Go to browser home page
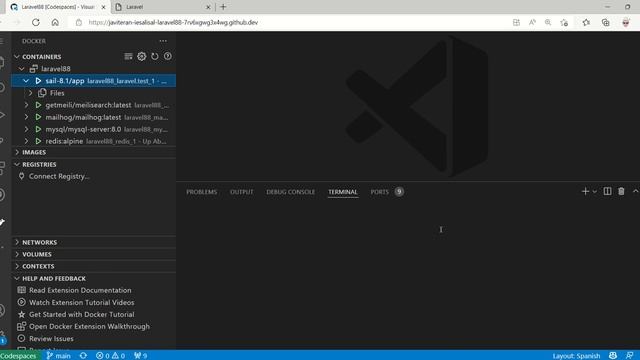The image size is (640, 360). [x=55, y=22]
